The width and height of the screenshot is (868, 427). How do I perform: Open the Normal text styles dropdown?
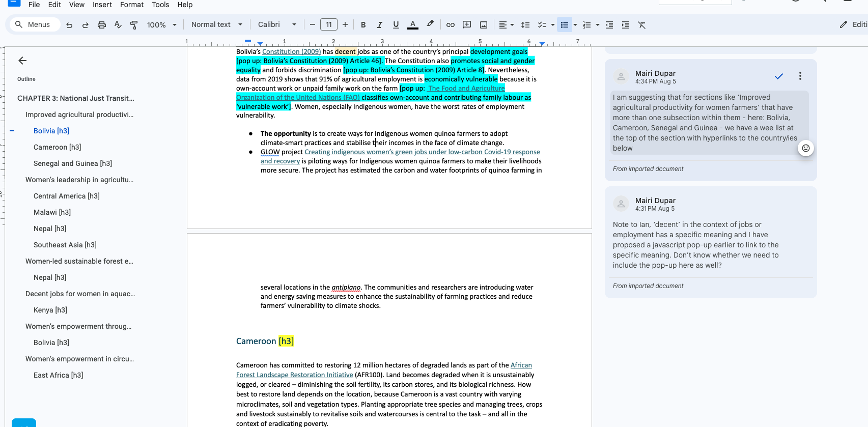216,24
